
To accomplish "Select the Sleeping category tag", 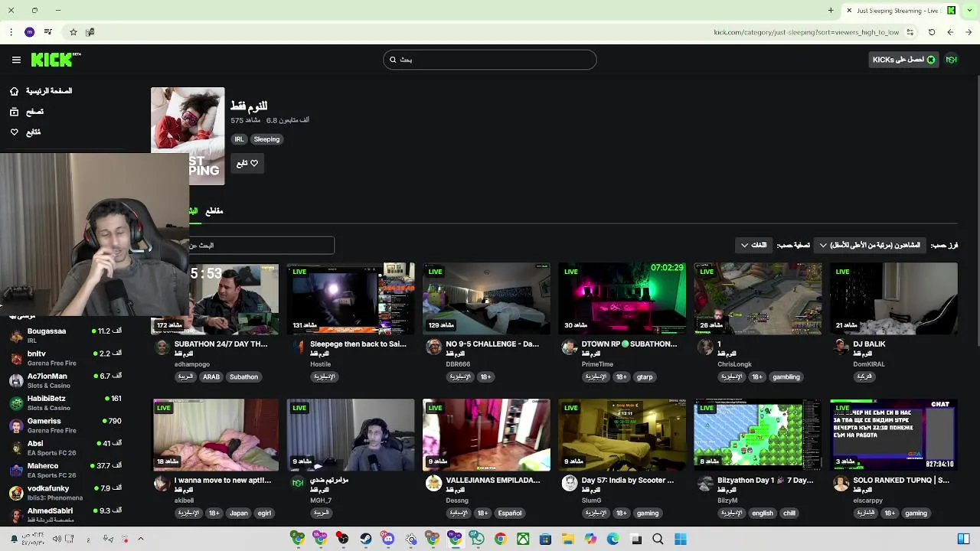I will point(266,139).
